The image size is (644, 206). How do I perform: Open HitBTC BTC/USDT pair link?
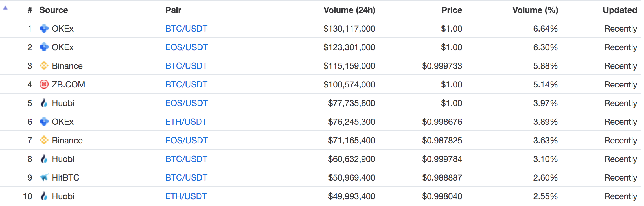pyautogui.click(x=186, y=177)
